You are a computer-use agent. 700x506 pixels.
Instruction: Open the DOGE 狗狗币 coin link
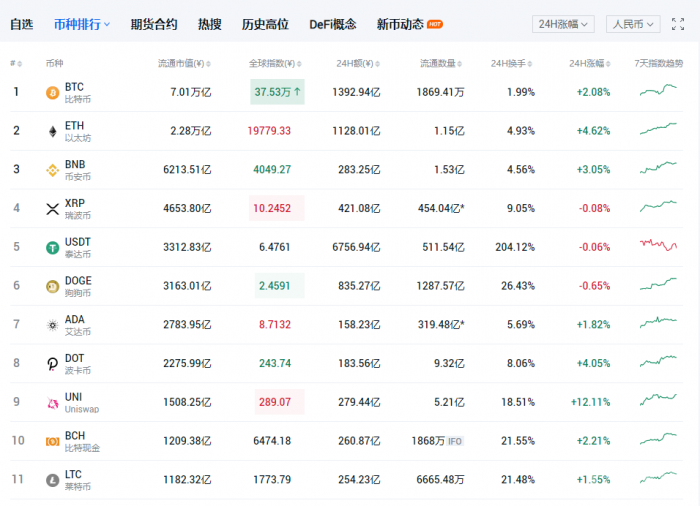78,286
